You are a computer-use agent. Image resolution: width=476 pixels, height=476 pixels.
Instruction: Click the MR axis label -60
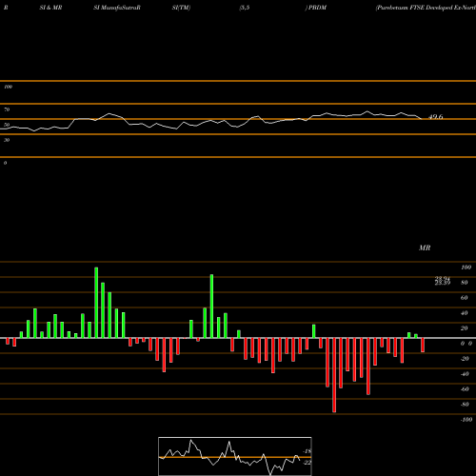click(x=465, y=389)
